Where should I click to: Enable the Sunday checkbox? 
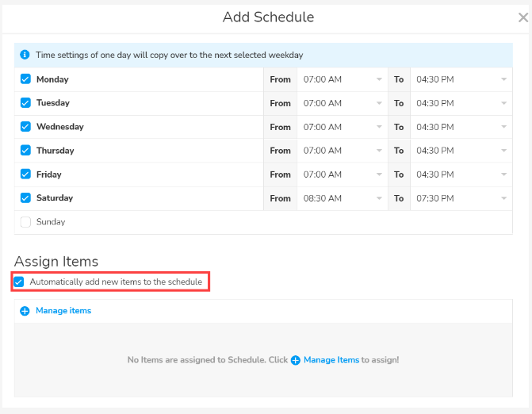pos(25,222)
